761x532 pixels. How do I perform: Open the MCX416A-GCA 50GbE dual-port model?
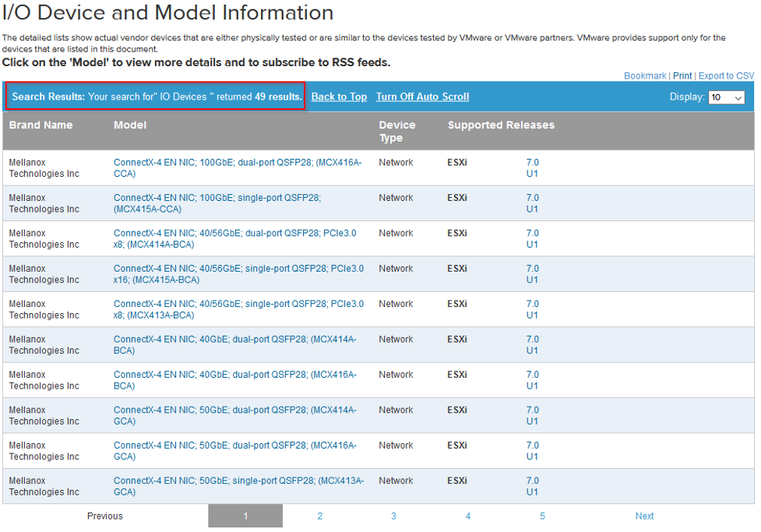235,452
